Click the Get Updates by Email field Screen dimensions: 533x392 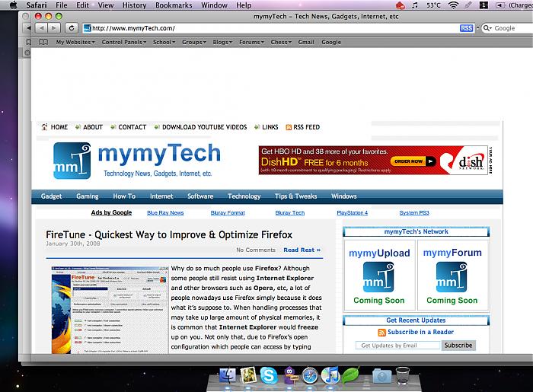click(397, 346)
